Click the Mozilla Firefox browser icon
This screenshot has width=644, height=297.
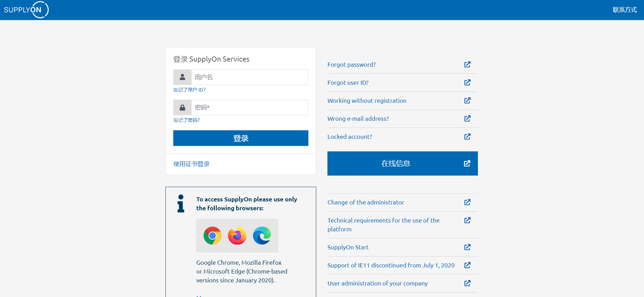237,235
